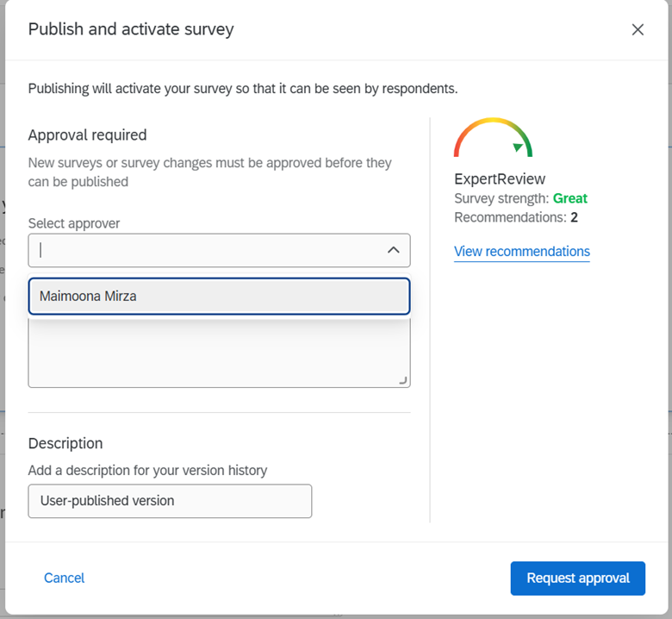Click the text area resize handle

403,380
